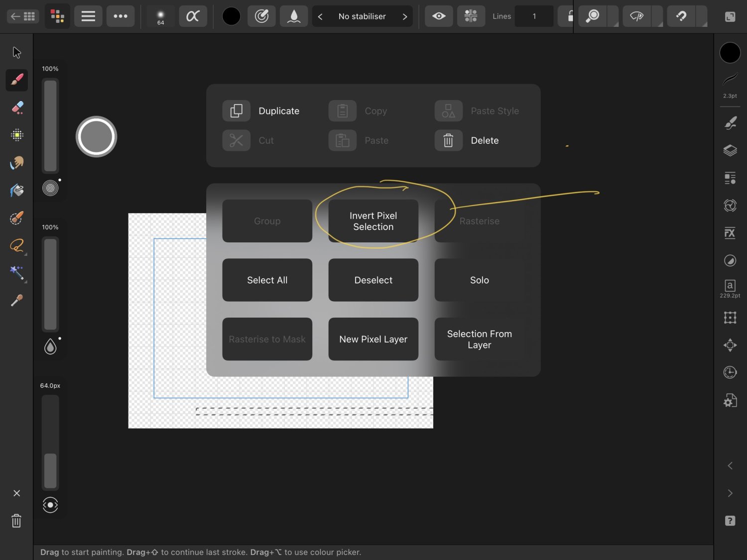Choose Select All from the menu
Viewport: 747px width, 560px height.
pos(267,280)
